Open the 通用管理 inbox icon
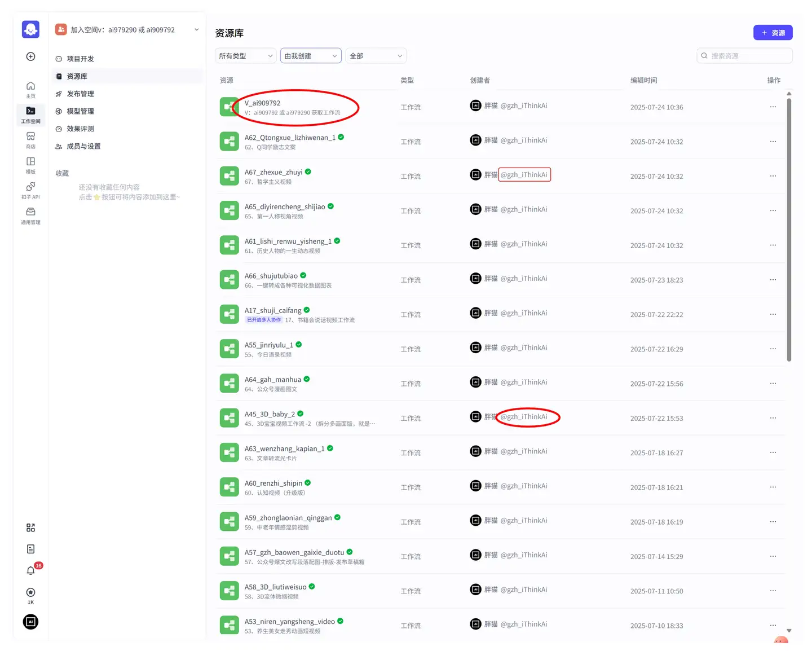The width and height of the screenshot is (812, 651). coord(30,214)
